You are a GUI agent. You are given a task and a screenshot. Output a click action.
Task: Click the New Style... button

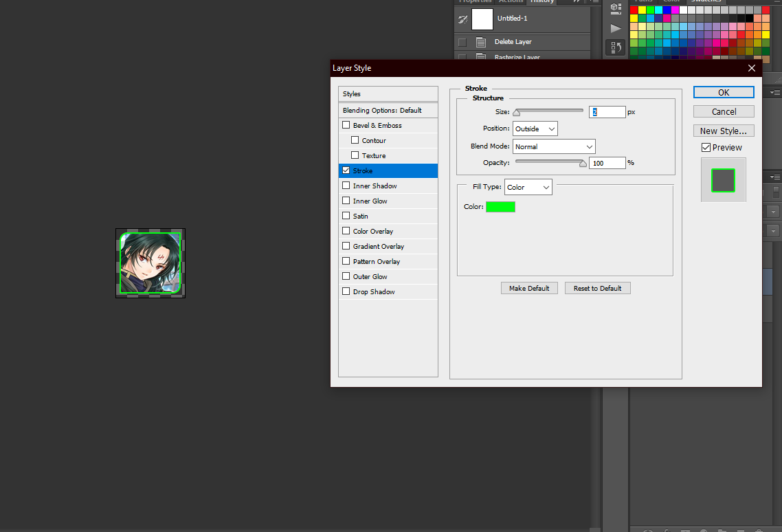[x=724, y=131]
